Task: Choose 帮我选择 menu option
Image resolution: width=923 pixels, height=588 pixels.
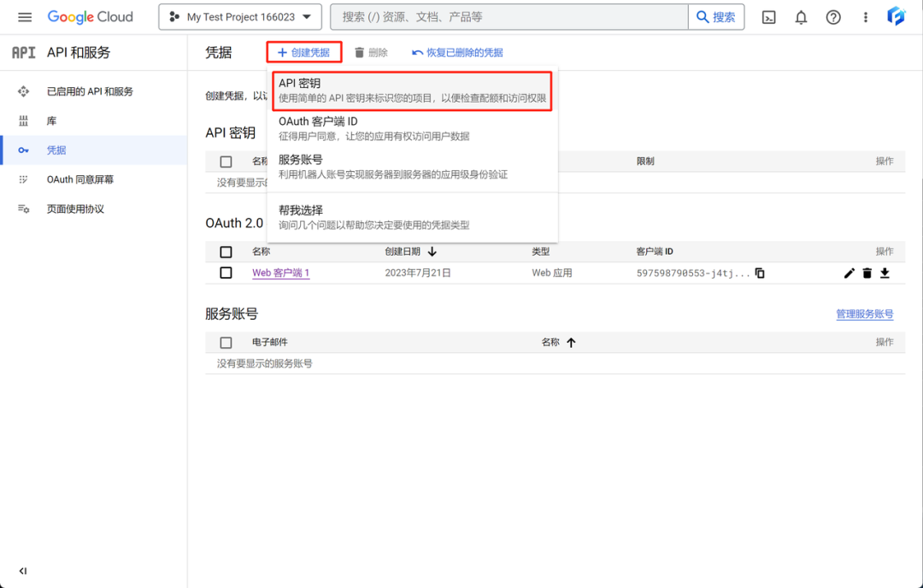Action: (x=412, y=217)
